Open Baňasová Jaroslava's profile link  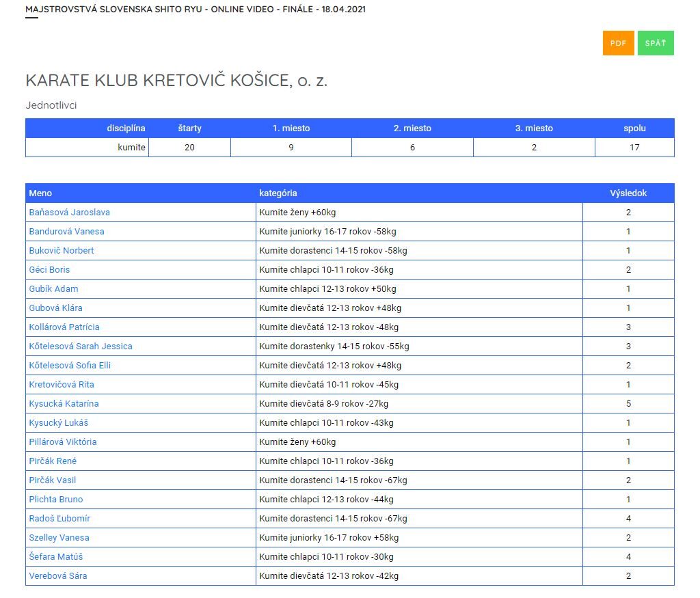coord(69,213)
